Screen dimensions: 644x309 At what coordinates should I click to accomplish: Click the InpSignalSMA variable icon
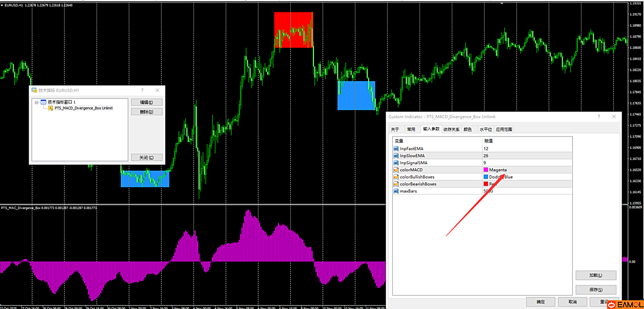396,163
